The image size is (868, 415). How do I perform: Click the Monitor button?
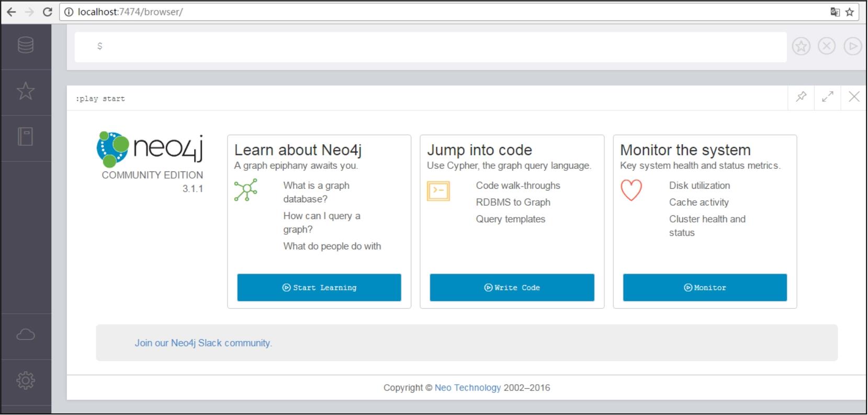point(705,287)
